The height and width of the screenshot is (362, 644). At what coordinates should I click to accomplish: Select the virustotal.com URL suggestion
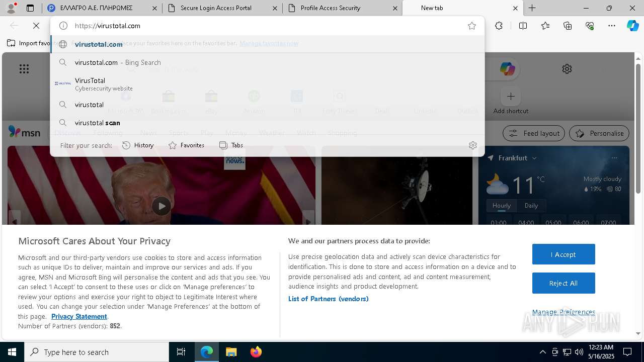point(267,44)
